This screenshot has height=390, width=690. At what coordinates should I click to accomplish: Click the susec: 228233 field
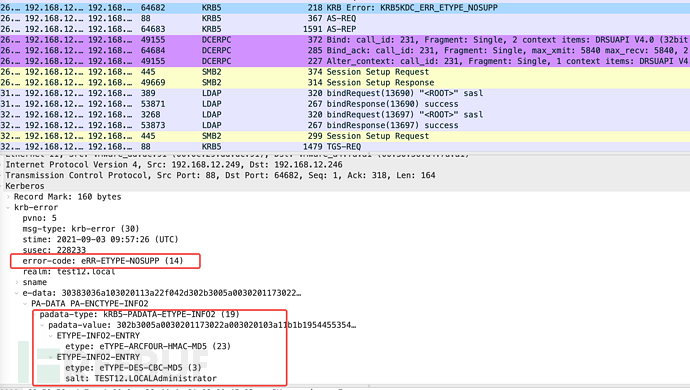(54, 250)
